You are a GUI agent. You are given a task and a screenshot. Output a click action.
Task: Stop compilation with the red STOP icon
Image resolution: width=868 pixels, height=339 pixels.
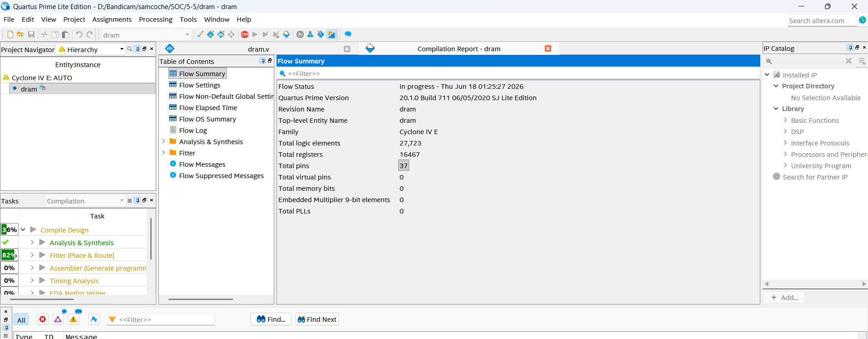click(x=245, y=34)
